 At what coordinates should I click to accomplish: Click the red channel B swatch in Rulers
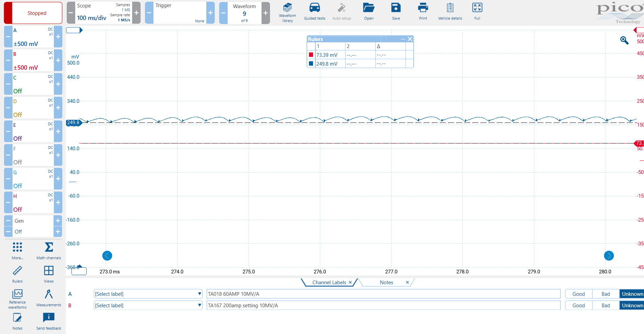tap(311, 54)
